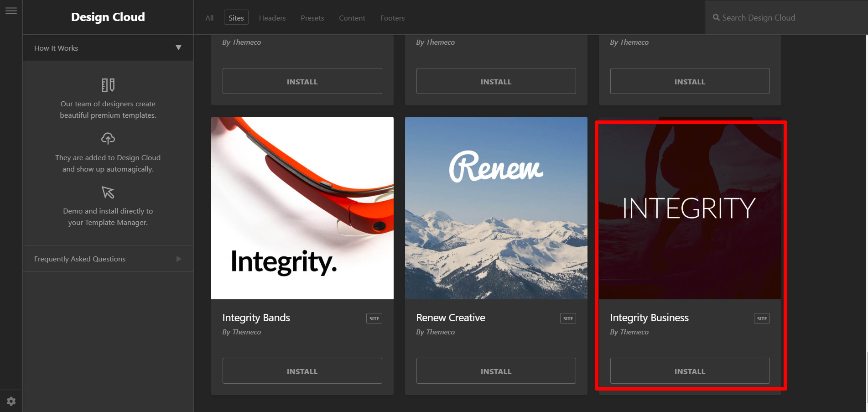The width and height of the screenshot is (868, 412).
Task: Click "Our team of designers create" text
Action: (x=108, y=104)
